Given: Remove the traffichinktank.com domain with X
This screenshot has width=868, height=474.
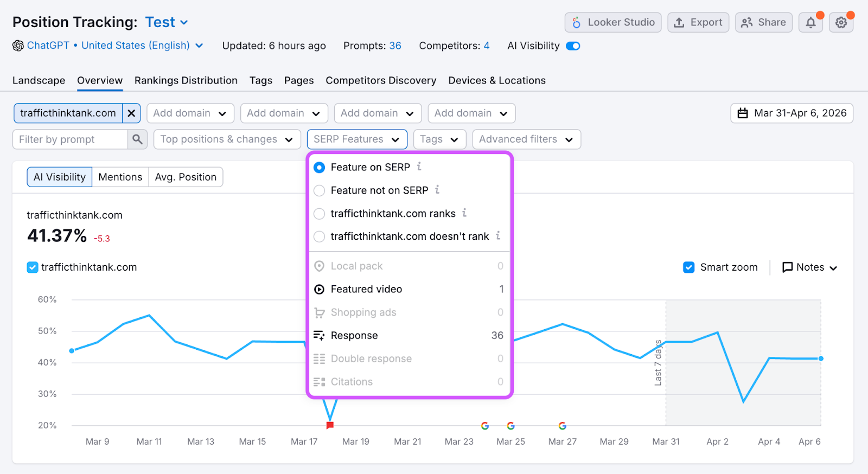Looking at the screenshot, I should pyautogui.click(x=131, y=113).
